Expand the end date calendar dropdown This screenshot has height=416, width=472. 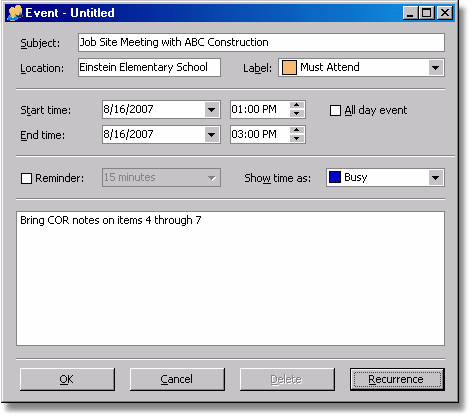pyautogui.click(x=211, y=135)
